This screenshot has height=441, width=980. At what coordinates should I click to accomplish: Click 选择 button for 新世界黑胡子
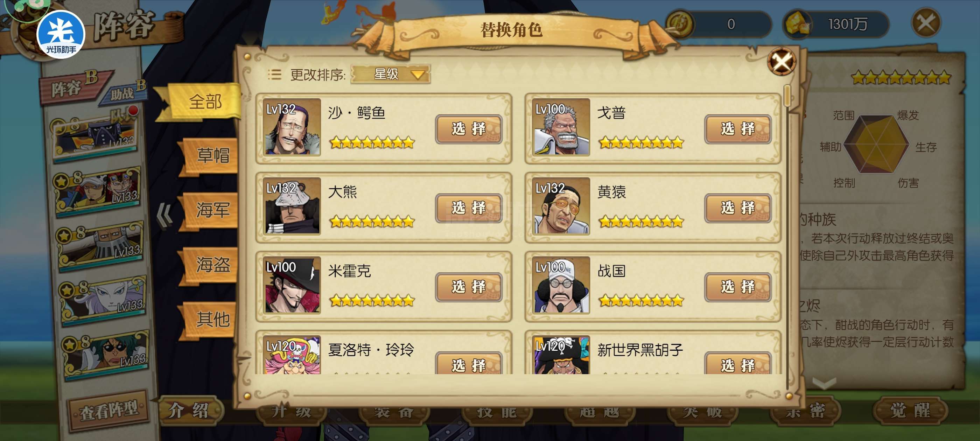[x=738, y=363]
